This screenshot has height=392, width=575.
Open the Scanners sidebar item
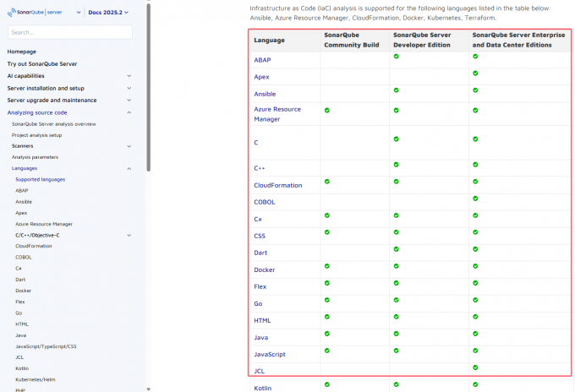[x=22, y=146]
